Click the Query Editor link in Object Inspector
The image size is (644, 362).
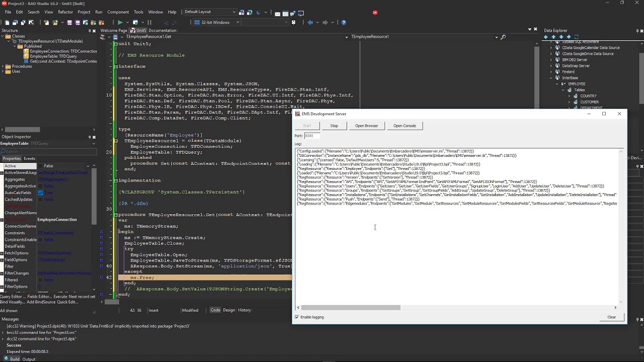coord(13,297)
